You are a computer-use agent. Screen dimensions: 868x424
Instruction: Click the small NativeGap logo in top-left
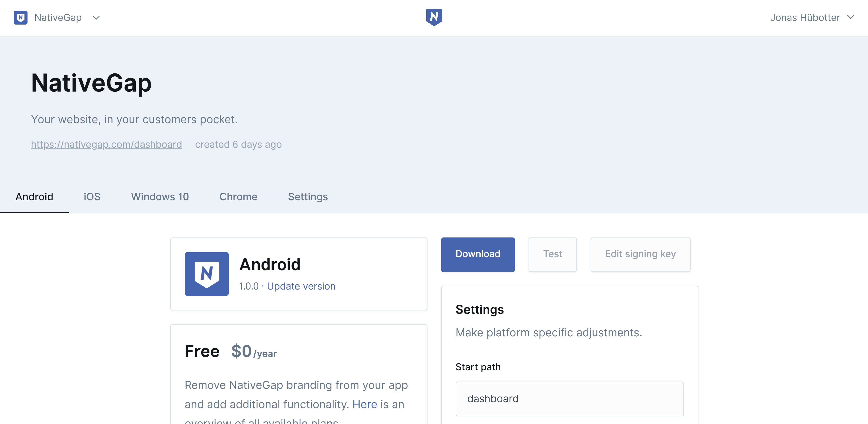point(21,17)
